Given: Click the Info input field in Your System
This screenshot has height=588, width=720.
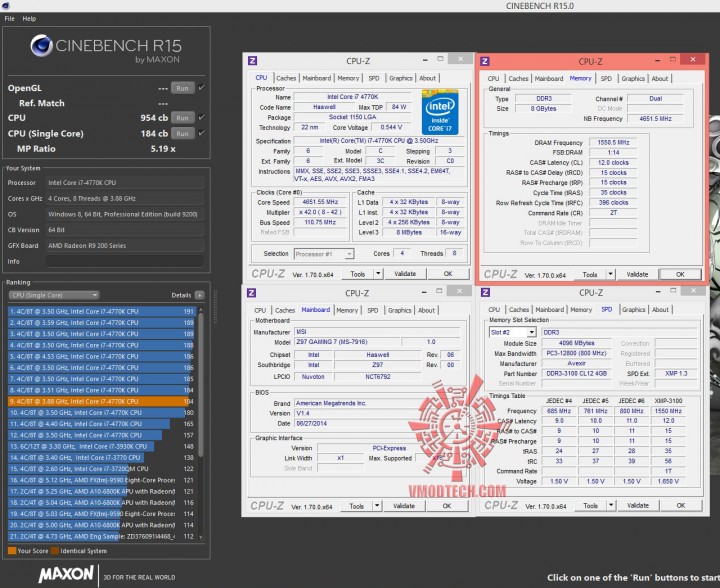Looking at the screenshot, I should [x=124, y=261].
